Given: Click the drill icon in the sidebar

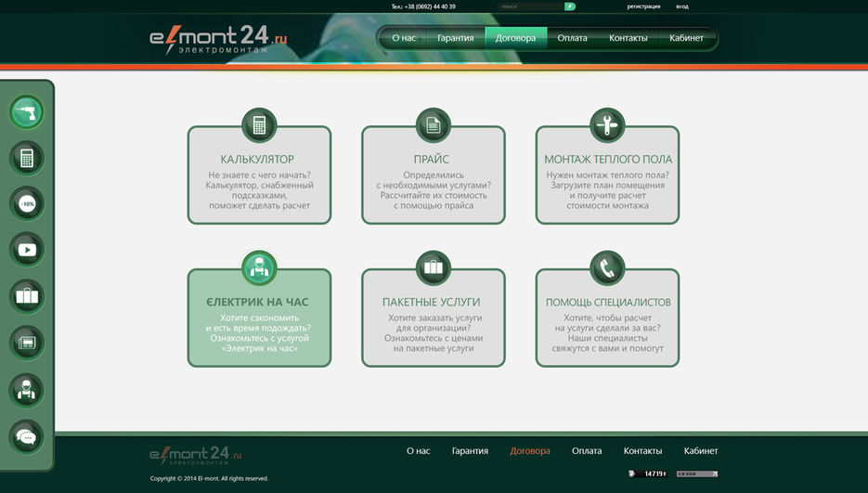Looking at the screenshot, I should pyautogui.click(x=27, y=113).
